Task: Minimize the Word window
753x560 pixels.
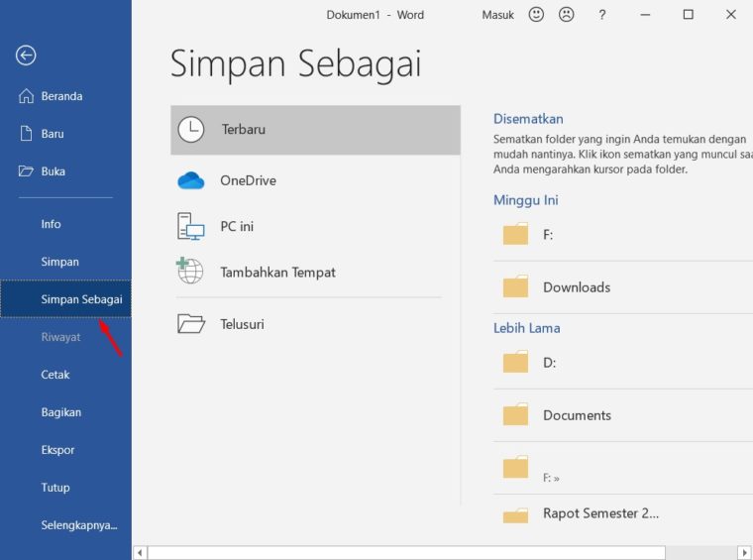Action: (645, 15)
